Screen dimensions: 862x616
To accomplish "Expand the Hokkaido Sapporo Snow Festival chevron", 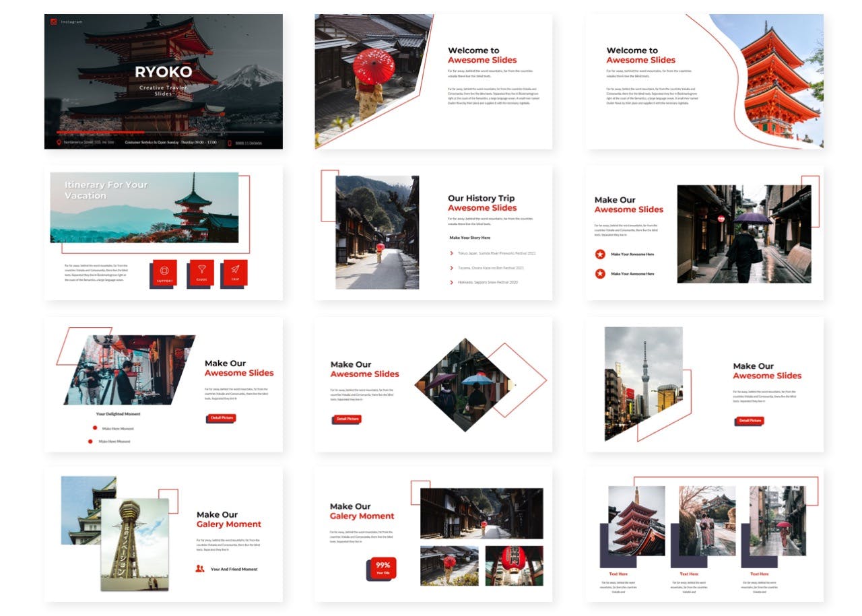I will pyautogui.click(x=451, y=282).
